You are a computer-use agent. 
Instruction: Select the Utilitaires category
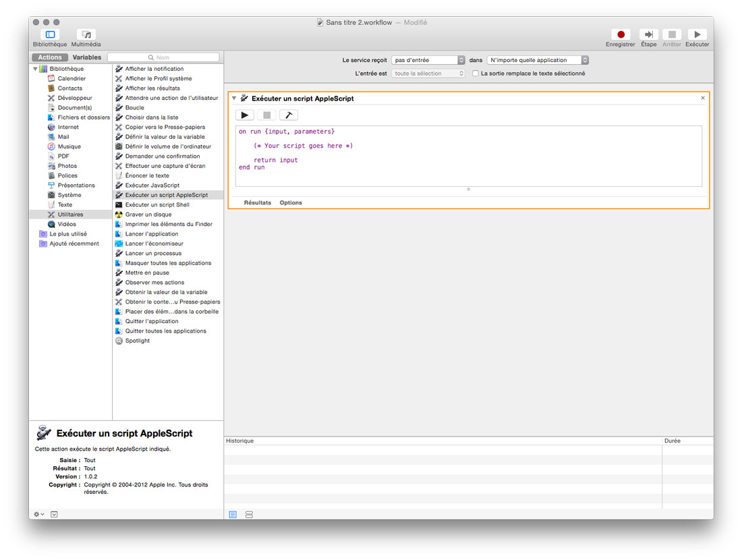(x=71, y=215)
